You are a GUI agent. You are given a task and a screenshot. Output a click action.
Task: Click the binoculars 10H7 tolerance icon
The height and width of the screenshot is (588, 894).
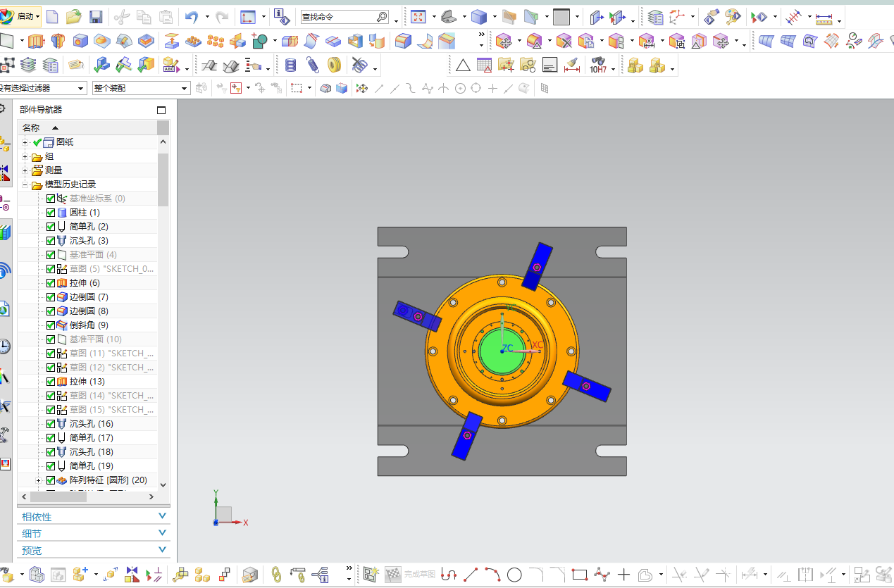coord(598,65)
